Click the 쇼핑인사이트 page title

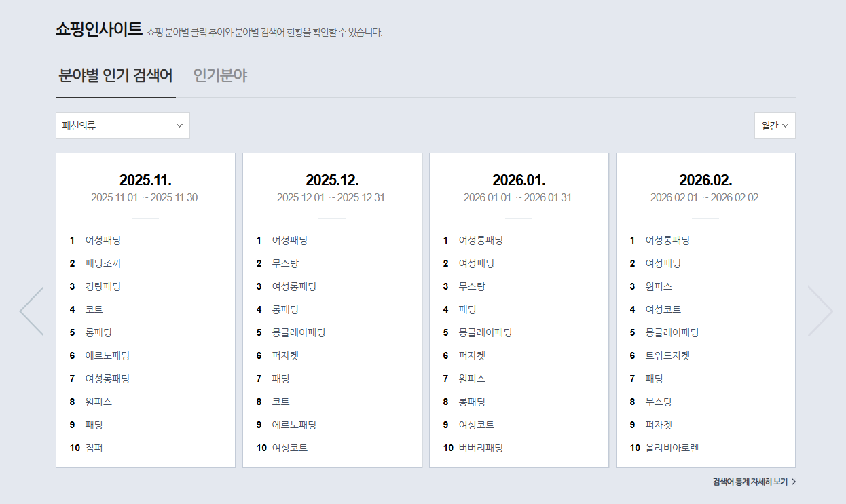[99, 29]
